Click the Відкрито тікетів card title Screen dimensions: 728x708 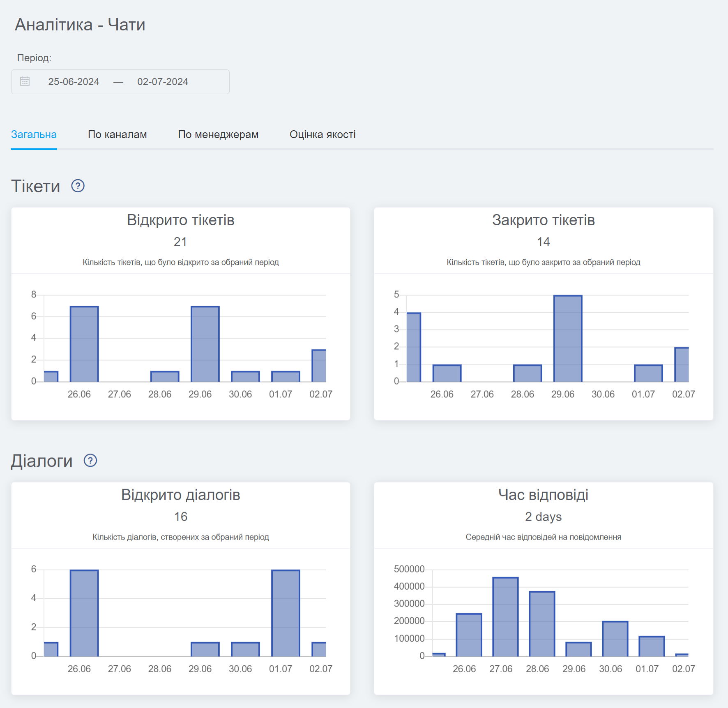click(180, 220)
